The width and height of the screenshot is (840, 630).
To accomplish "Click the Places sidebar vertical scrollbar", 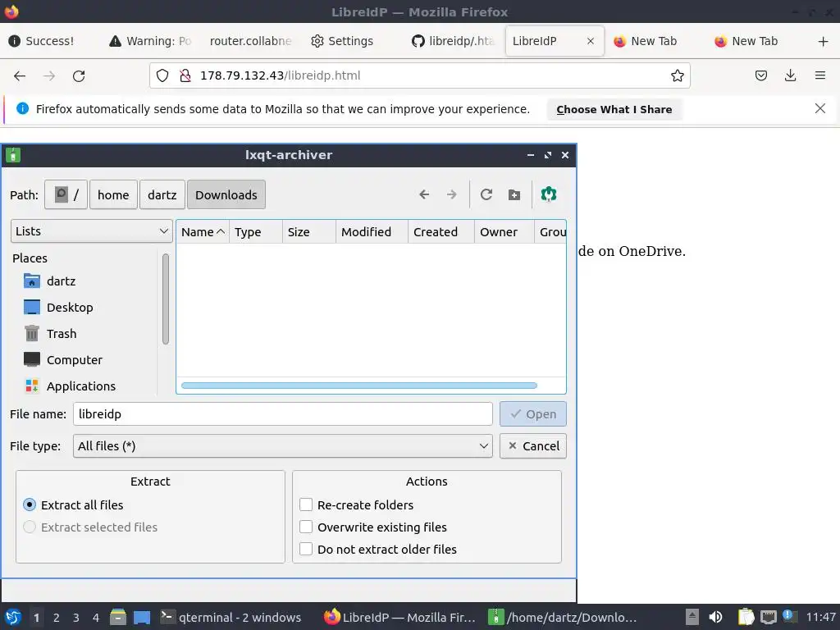I will pyautogui.click(x=166, y=299).
